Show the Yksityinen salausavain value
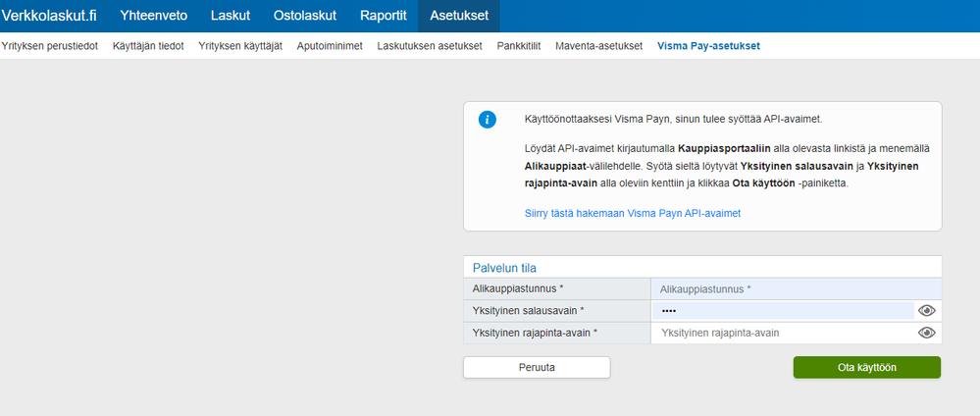The width and height of the screenshot is (980, 416). tap(926, 311)
